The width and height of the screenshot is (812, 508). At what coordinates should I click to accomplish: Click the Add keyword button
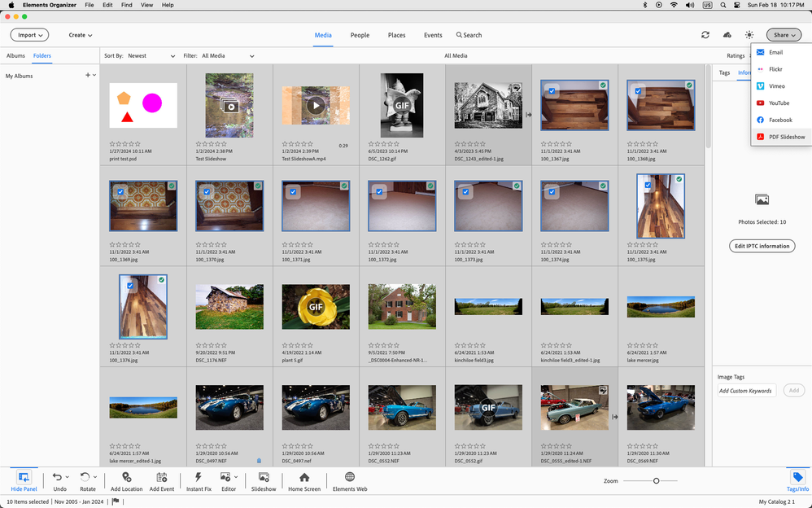point(794,390)
